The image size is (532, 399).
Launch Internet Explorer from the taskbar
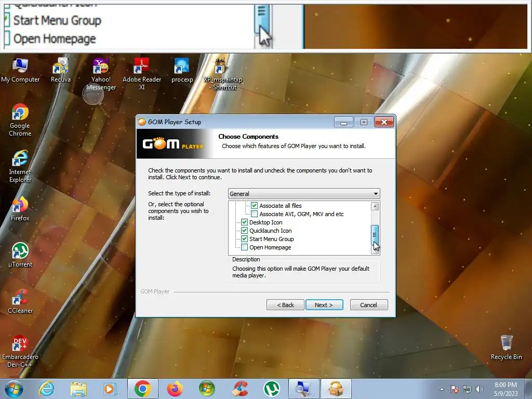[x=46, y=389]
